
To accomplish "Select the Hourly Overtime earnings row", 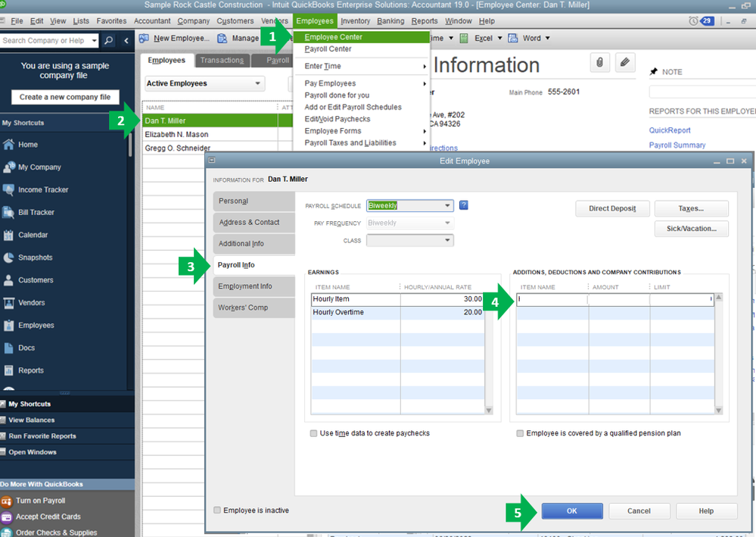I will [397, 312].
